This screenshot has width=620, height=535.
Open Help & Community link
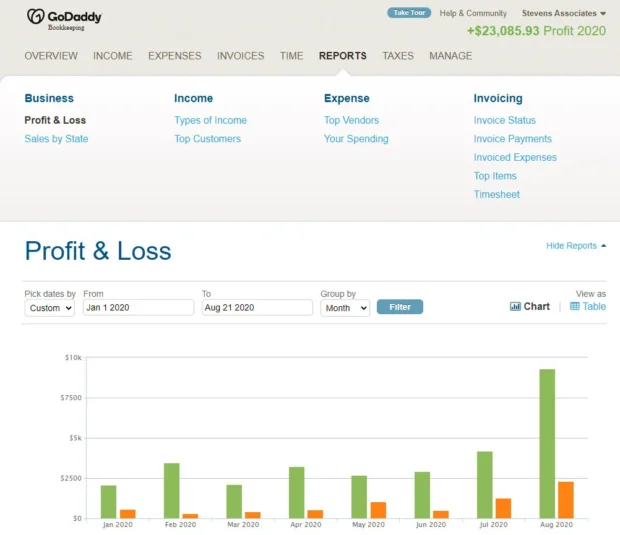tap(473, 13)
